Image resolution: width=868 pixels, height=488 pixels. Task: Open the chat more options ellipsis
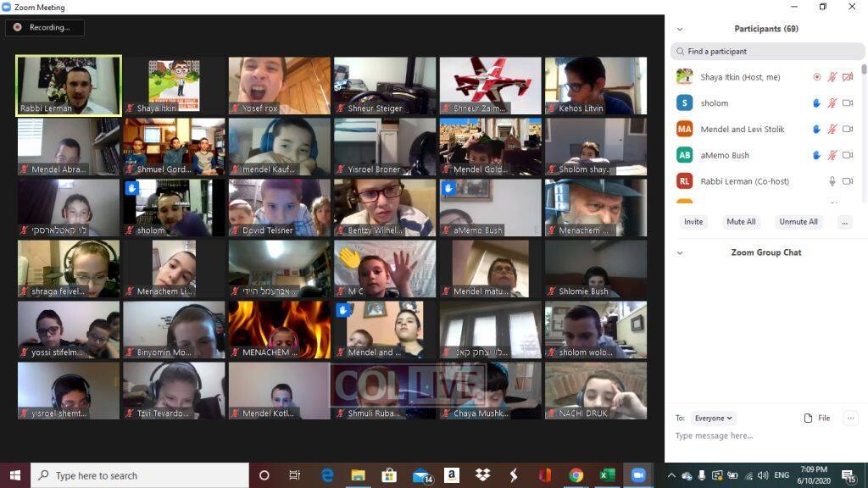pyautogui.click(x=850, y=419)
